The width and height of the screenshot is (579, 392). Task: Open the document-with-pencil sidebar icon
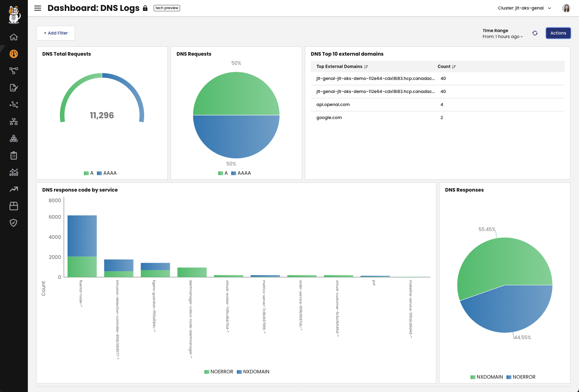[x=14, y=88]
